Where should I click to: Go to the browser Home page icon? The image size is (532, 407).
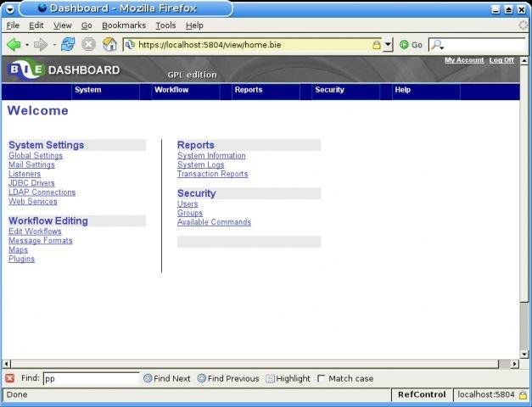pos(109,44)
